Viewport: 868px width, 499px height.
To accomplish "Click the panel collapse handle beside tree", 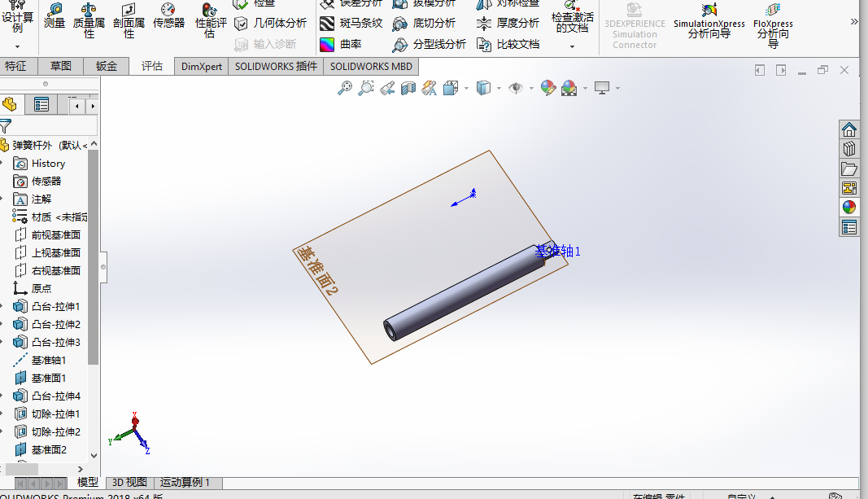I will 103,267.
